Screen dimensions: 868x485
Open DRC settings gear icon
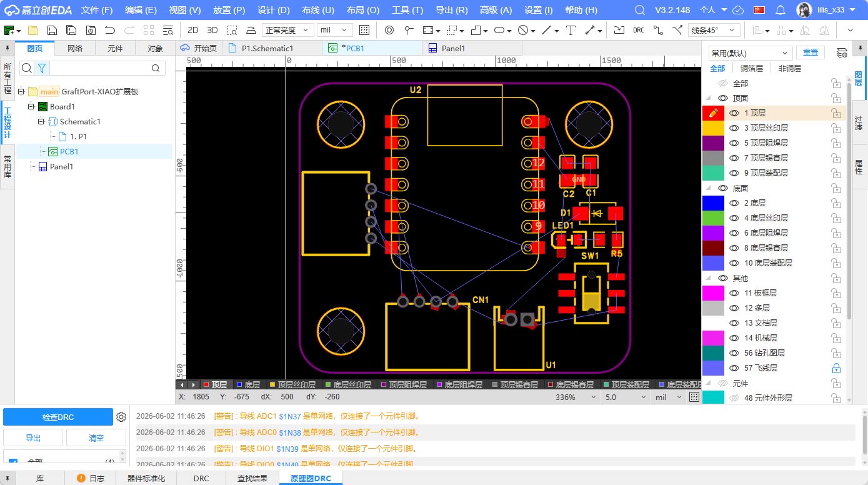(121, 417)
